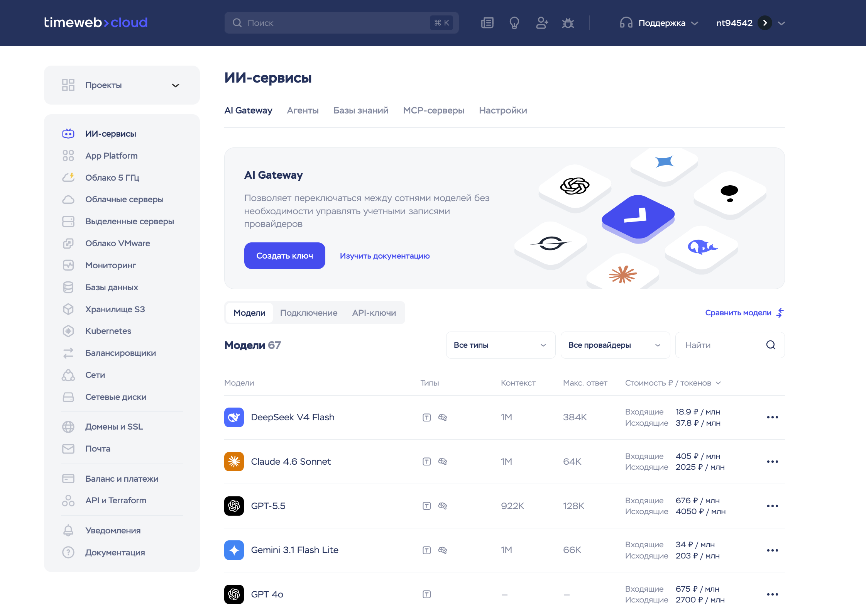
Task: Expand the account menu chevron after nt94542
Action: pyautogui.click(x=781, y=23)
